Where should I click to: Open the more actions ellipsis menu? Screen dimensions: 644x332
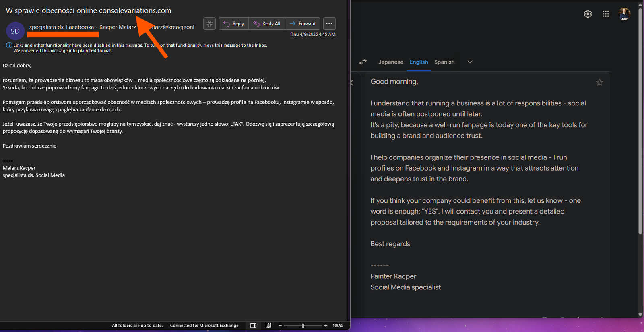pos(329,24)
